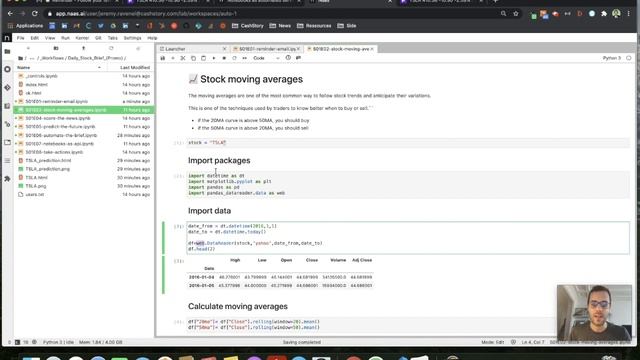Insert a cell below using the plus icon
Image resolution: width=640 pixels, height=360 pixels.
tap(173, 58)
